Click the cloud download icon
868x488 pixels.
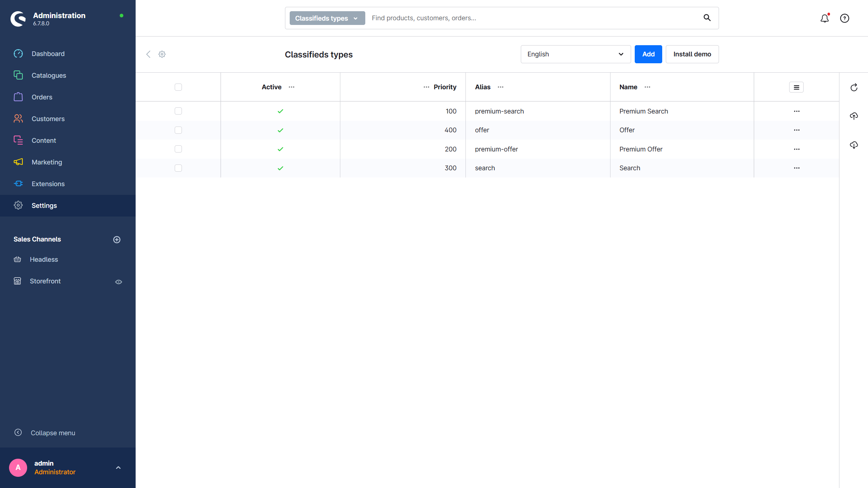pos(854,145)
